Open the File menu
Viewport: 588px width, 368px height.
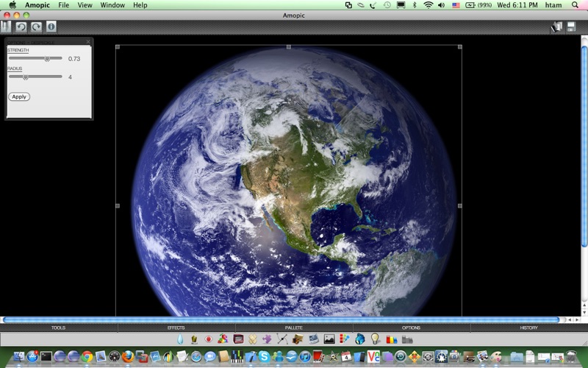tap(63, 5)
